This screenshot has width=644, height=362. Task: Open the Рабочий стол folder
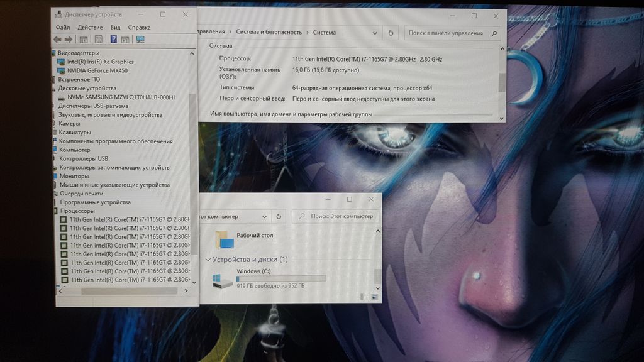[254, 235]
